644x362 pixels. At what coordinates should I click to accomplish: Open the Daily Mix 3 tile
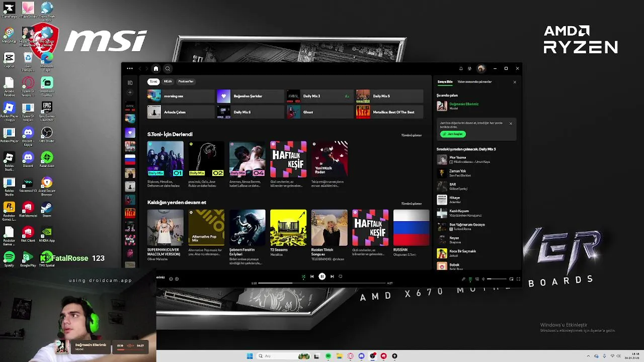point(320,96)
